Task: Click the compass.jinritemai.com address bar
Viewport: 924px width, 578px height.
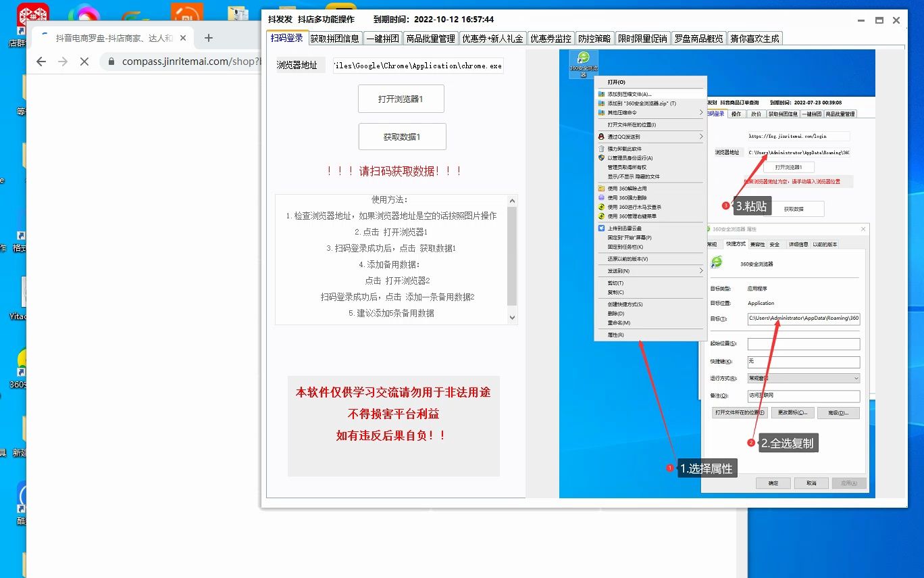Action: pyautogui.click(x=180, y=62)
